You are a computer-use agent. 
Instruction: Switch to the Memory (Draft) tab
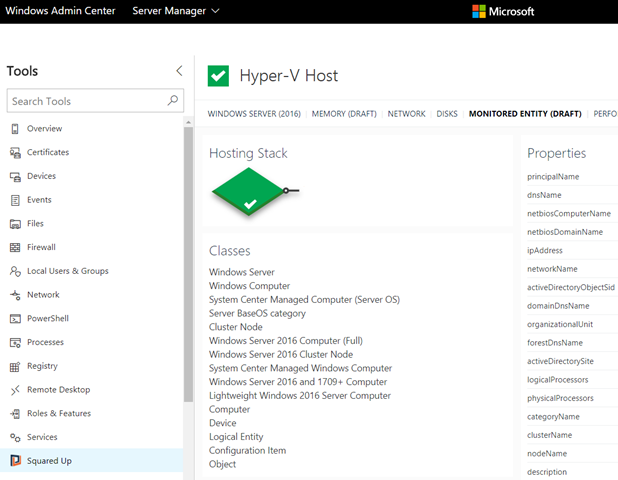pyautogui.click(x=344, y=114)
